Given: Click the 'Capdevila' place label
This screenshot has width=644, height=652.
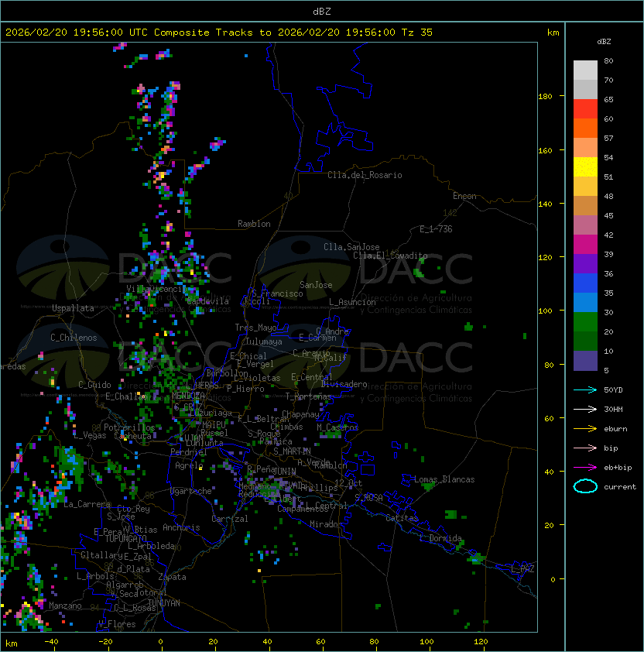Looking at the screenshot, I should 207,301.
